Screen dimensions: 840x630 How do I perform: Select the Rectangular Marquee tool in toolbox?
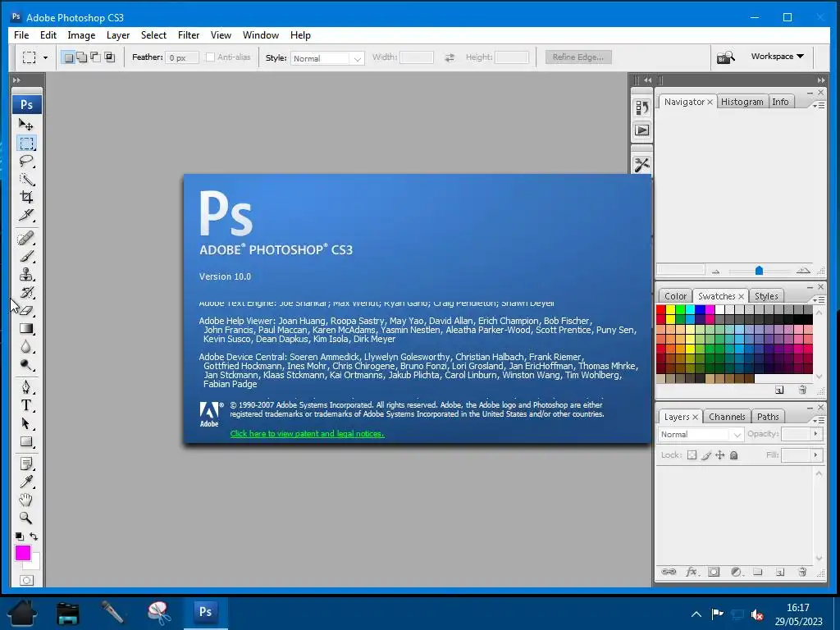click(x=26, y=143)
